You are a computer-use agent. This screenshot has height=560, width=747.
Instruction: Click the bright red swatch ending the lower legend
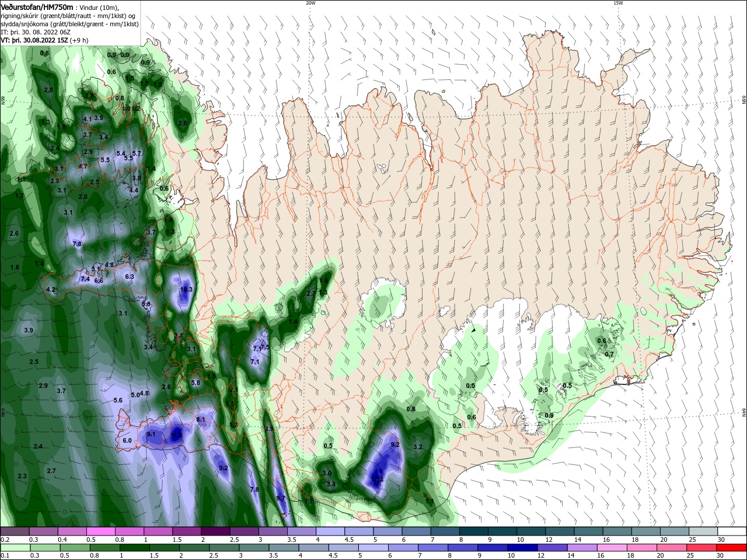click(x=732, y=548)
